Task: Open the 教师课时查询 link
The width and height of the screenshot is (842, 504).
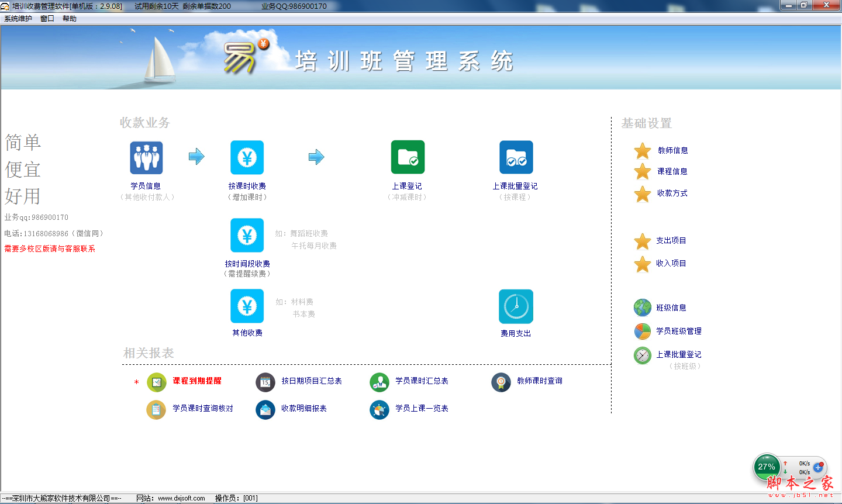Action: [540, 381]
